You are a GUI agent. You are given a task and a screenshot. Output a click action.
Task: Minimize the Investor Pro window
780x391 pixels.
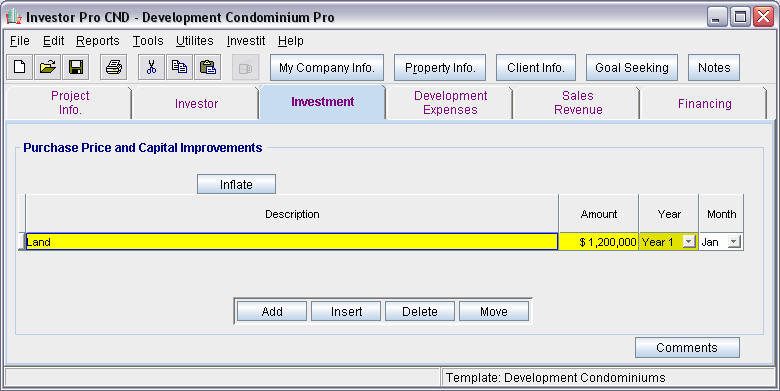pyautogui.click(x=716, y=17)
